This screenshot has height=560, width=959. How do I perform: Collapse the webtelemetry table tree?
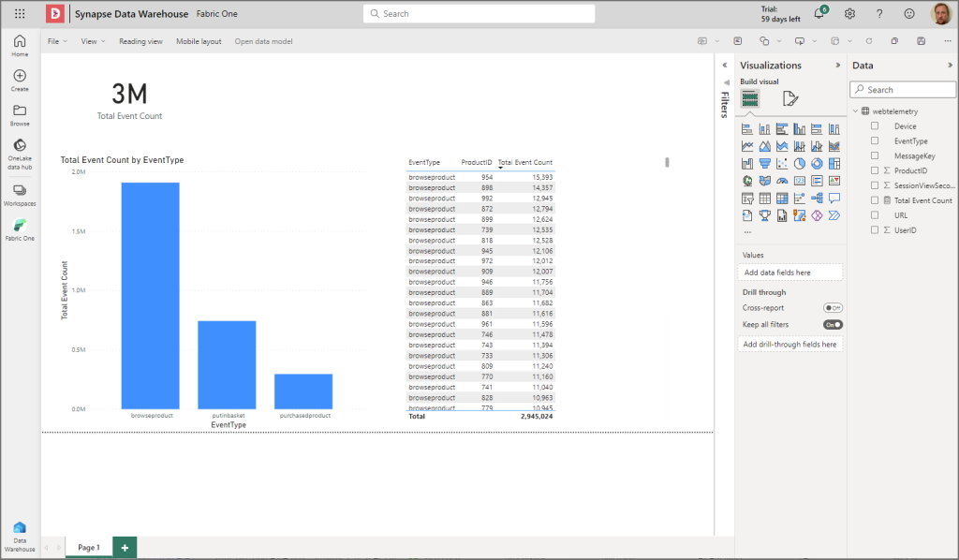[x=856, y=111]
